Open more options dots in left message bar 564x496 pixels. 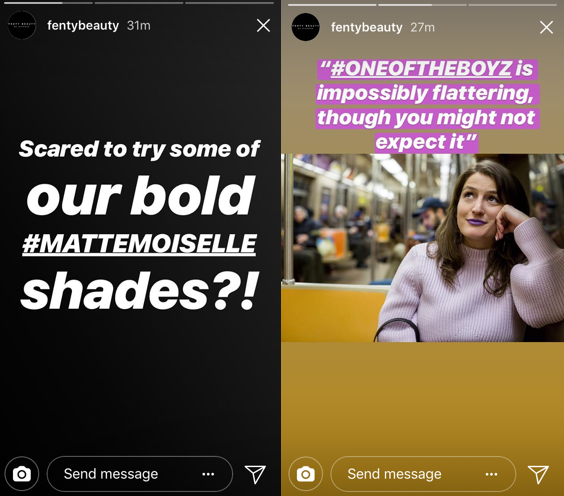point(208,474)
